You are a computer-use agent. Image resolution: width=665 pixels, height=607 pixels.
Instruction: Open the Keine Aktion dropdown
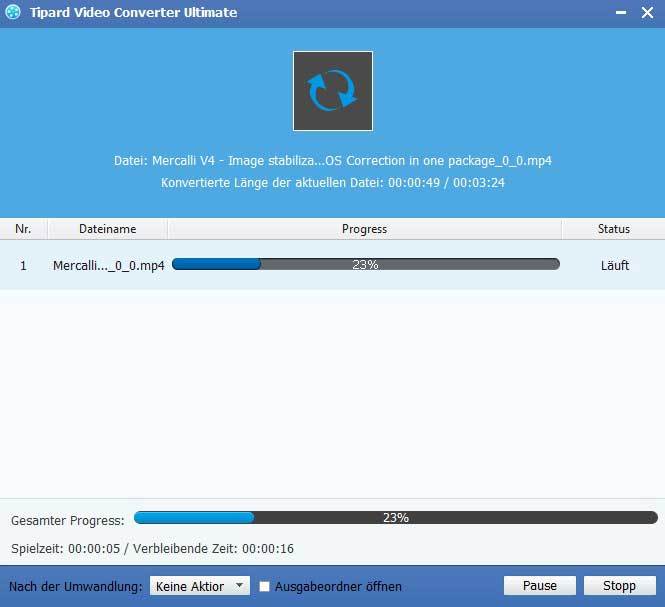[200, 586]
